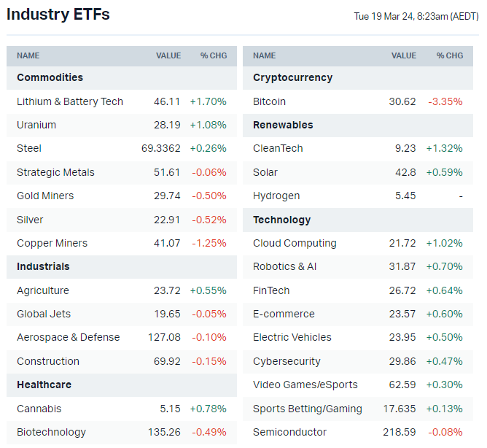
Task: Click the Industry ETFs heading
Action: [x=58, y=14]
